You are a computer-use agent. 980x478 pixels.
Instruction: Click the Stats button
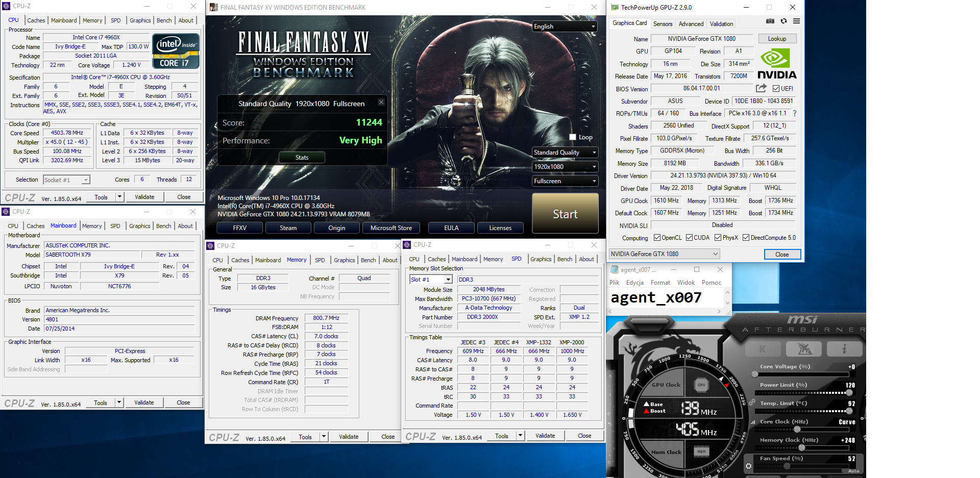pyautogui.click(x=302, y=158)
